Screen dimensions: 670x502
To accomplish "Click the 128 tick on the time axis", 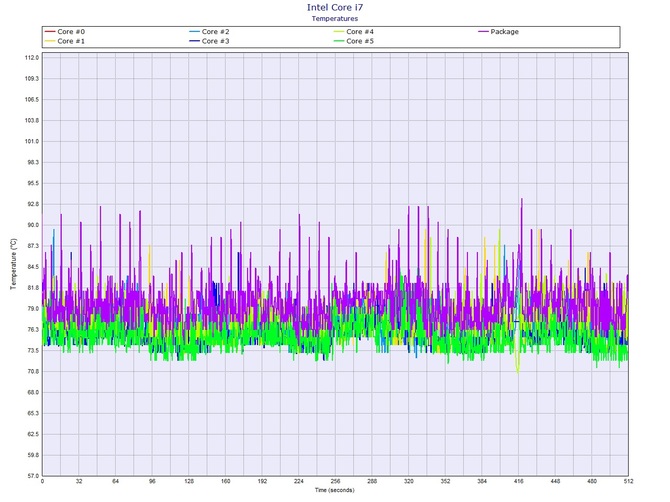I will coord(189,481).
